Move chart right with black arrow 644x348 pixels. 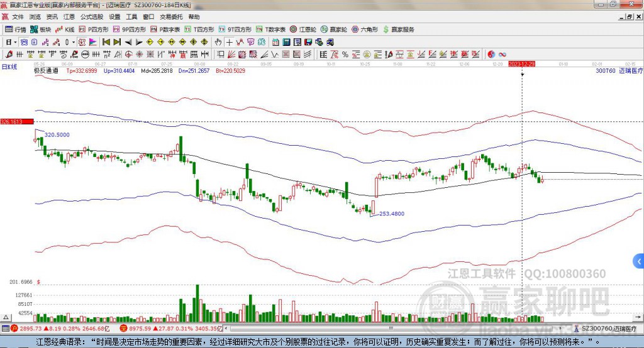pos(139,42)
